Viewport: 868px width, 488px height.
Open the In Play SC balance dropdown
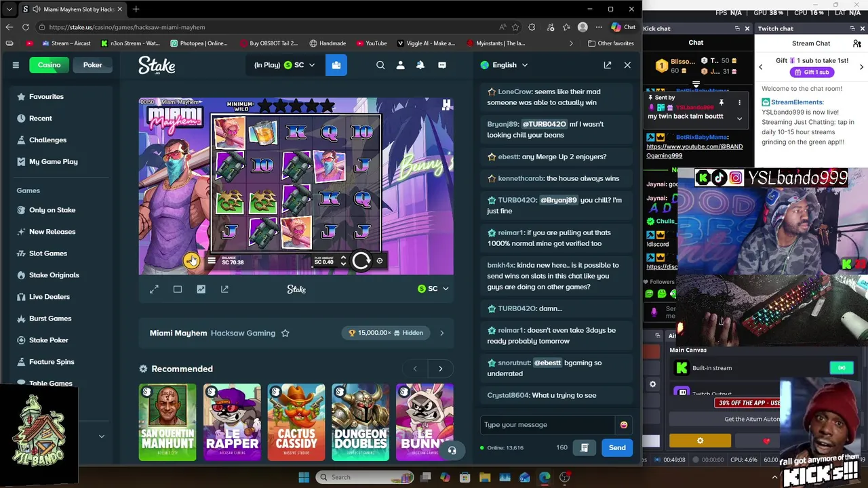[285, 65]
